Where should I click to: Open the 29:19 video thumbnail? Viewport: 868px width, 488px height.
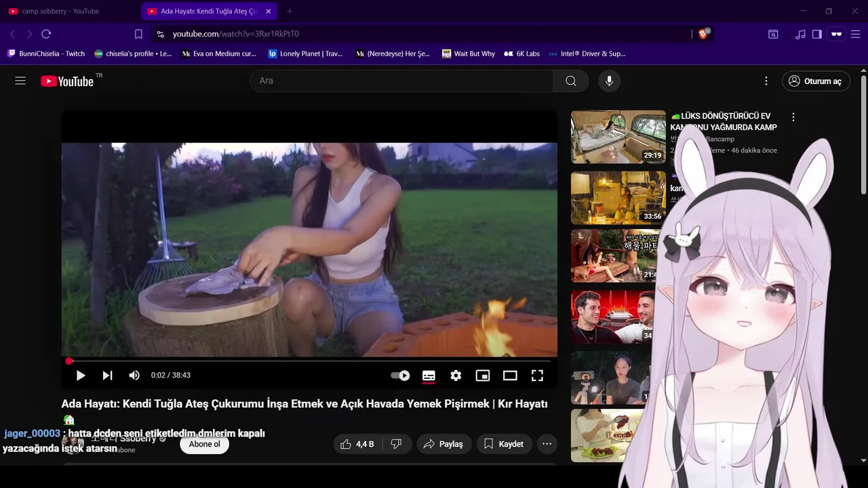tap(618, 137)
